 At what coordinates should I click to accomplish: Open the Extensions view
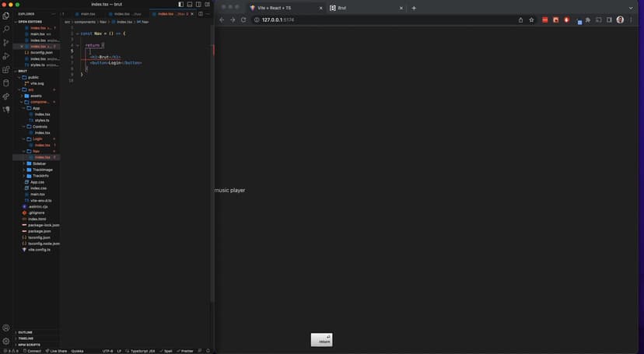(6, 70)
